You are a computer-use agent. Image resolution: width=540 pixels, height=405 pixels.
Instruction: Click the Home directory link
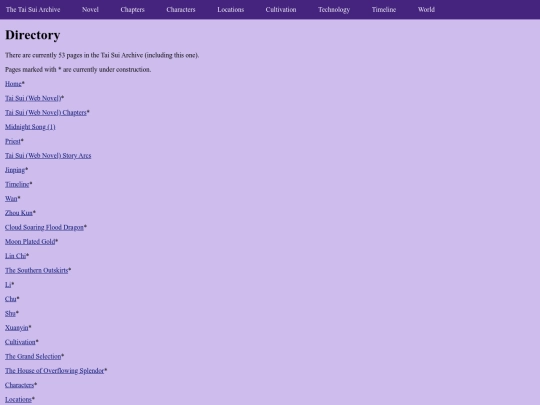tap(13, 84)
